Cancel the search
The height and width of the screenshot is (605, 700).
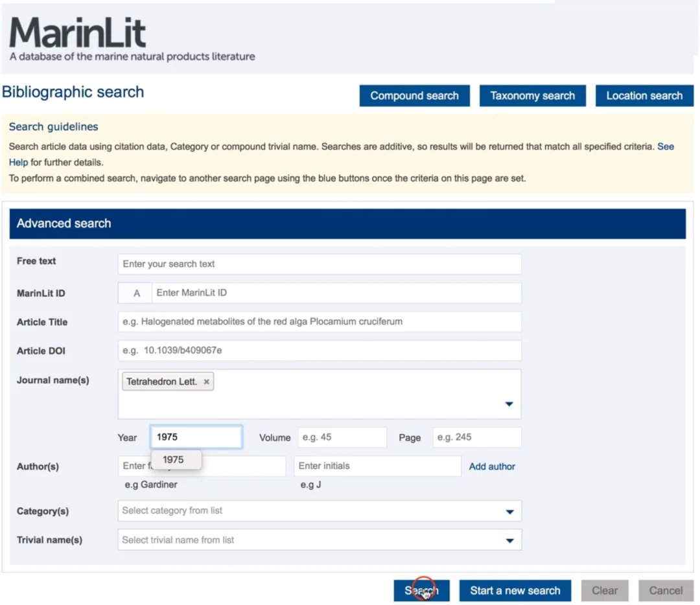(666, 591)
